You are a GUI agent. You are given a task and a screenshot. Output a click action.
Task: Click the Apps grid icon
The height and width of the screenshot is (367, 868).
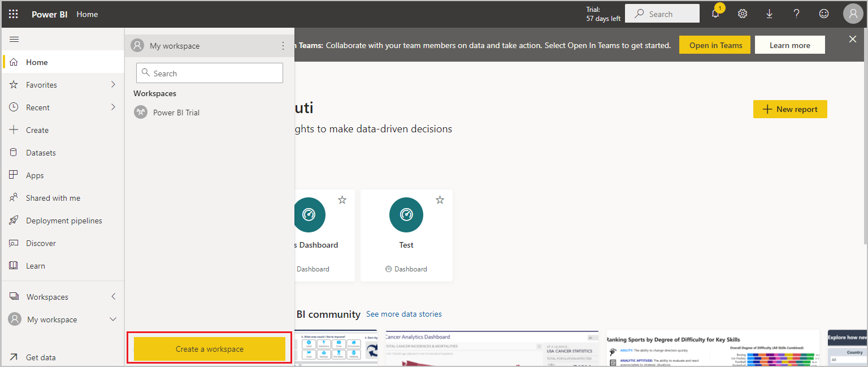point(14,175)
